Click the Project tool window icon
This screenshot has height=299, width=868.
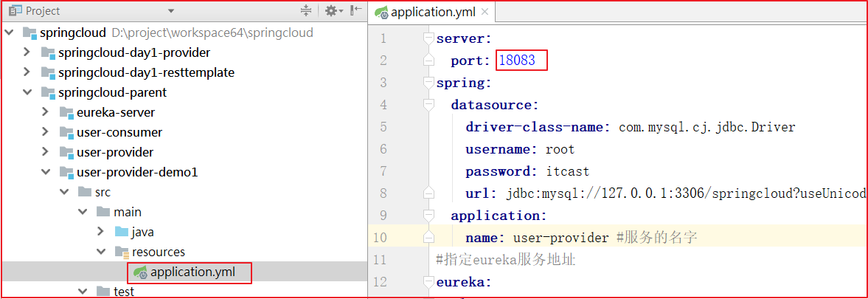pos(15,11)
